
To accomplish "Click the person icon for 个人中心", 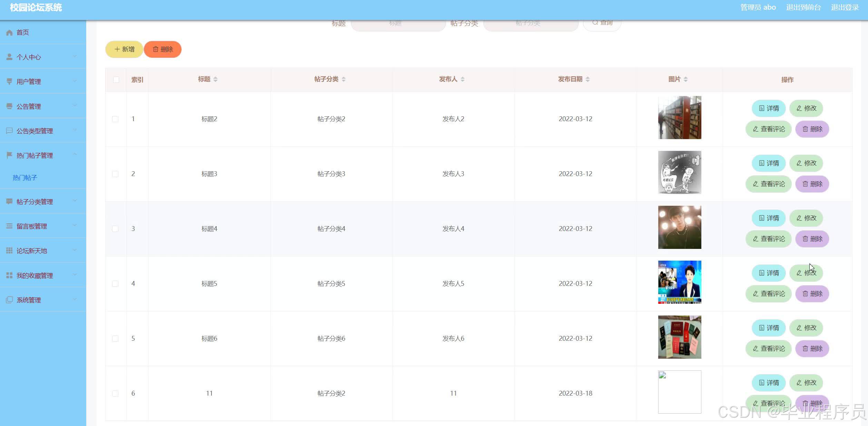I will coord(9,57).
